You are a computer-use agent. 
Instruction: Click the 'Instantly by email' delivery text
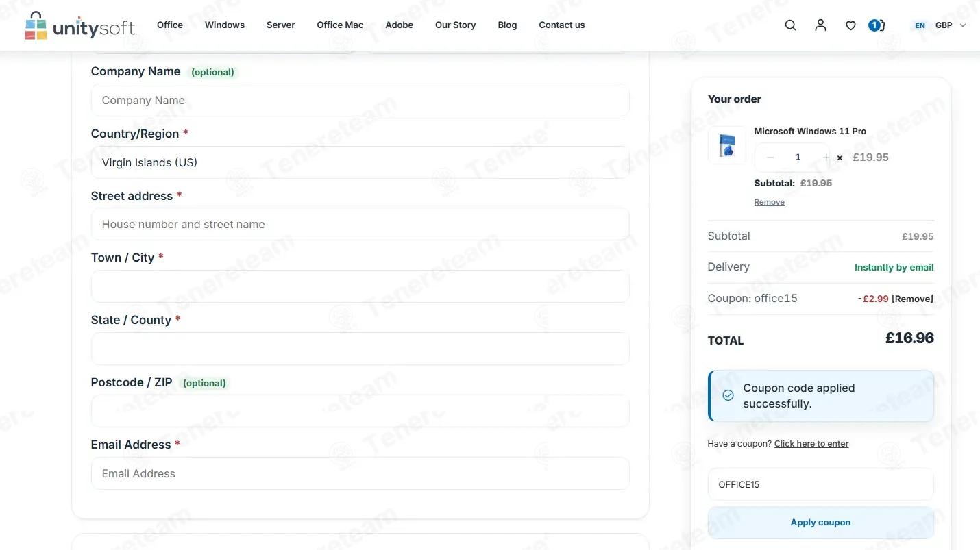894,268
